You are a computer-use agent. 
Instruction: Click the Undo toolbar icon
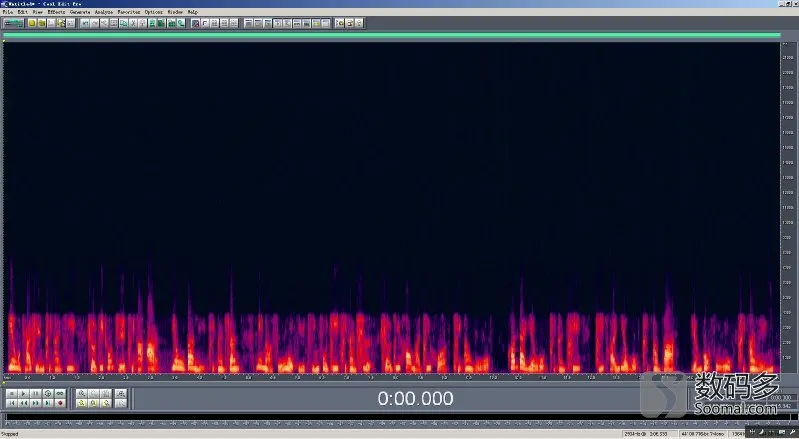tap(85, 23)
